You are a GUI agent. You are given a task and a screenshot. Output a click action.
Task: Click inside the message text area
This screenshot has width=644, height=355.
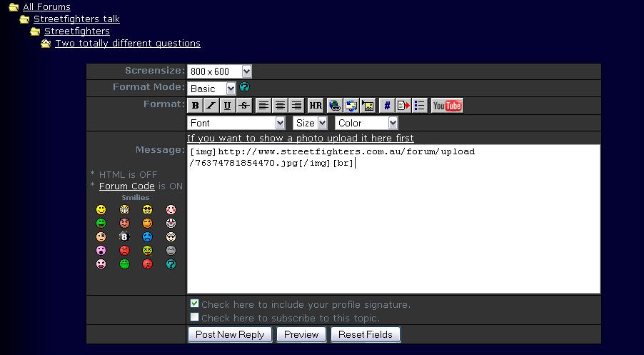pos(393,229)
